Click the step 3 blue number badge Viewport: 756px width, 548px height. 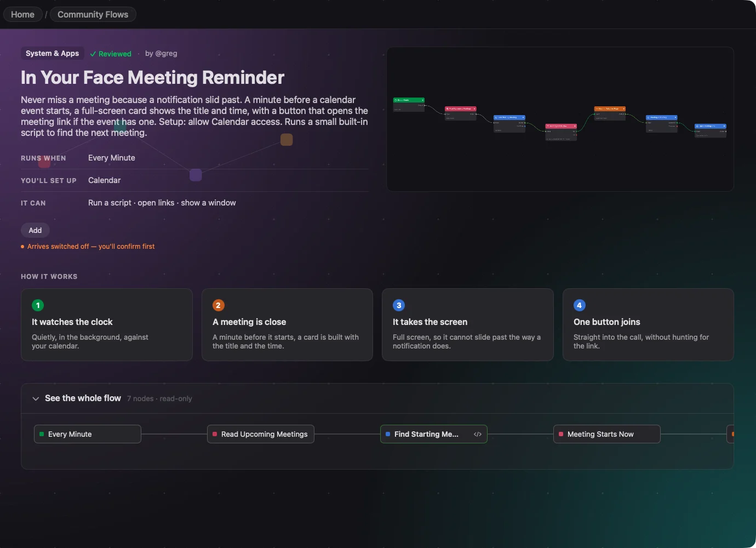(x=399, y=305)
